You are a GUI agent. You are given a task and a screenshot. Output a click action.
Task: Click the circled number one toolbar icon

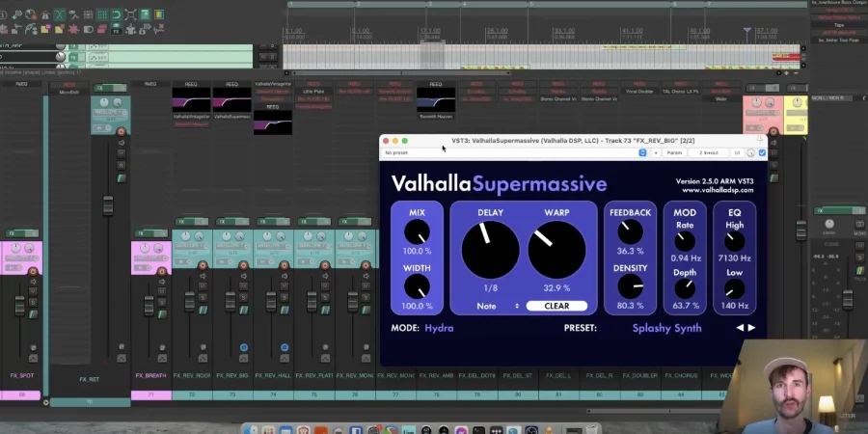click(x=3, y=14)
